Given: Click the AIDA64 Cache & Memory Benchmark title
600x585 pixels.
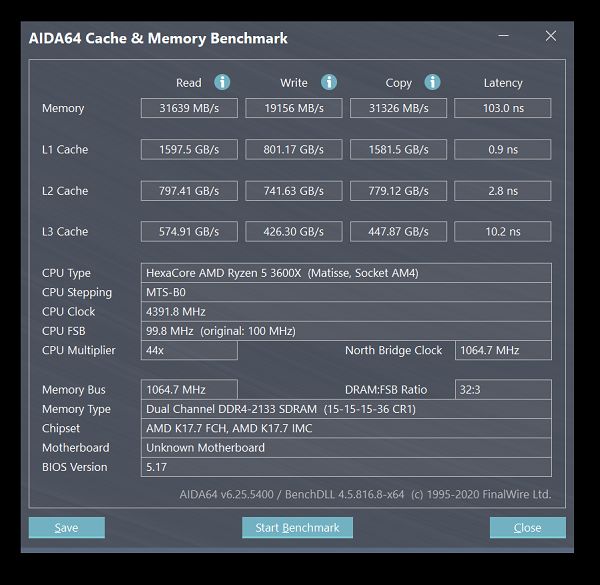Looking at the screenshot, I should tap(158, 38).
